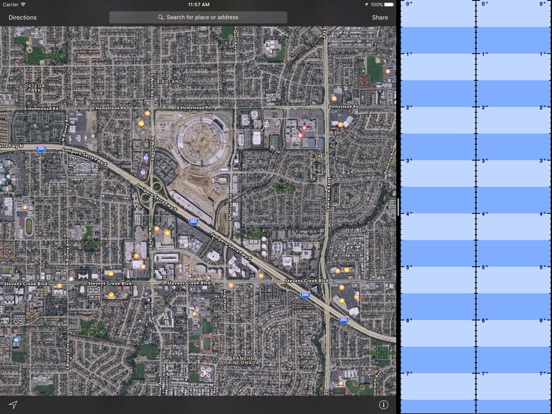Screen dimensions: 552x414
Task: Tap the I-280 shield below the right Stevens Creek Blvd label
Action: click(305, 294)
